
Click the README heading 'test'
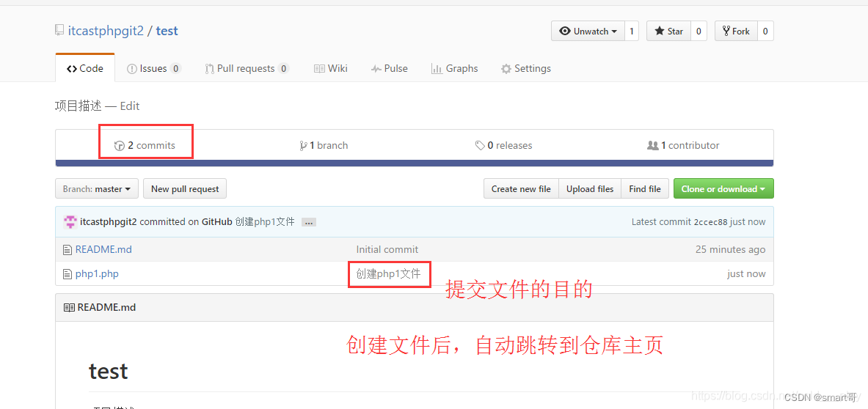coord(109,371)
